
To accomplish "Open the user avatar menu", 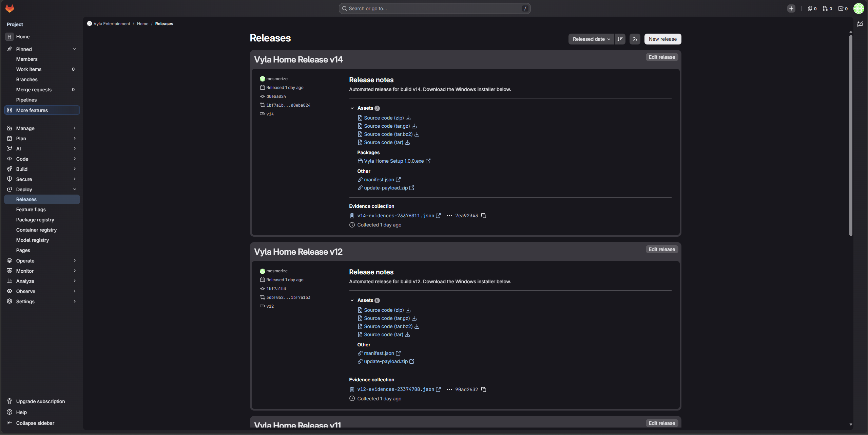I will click(859, 8).
